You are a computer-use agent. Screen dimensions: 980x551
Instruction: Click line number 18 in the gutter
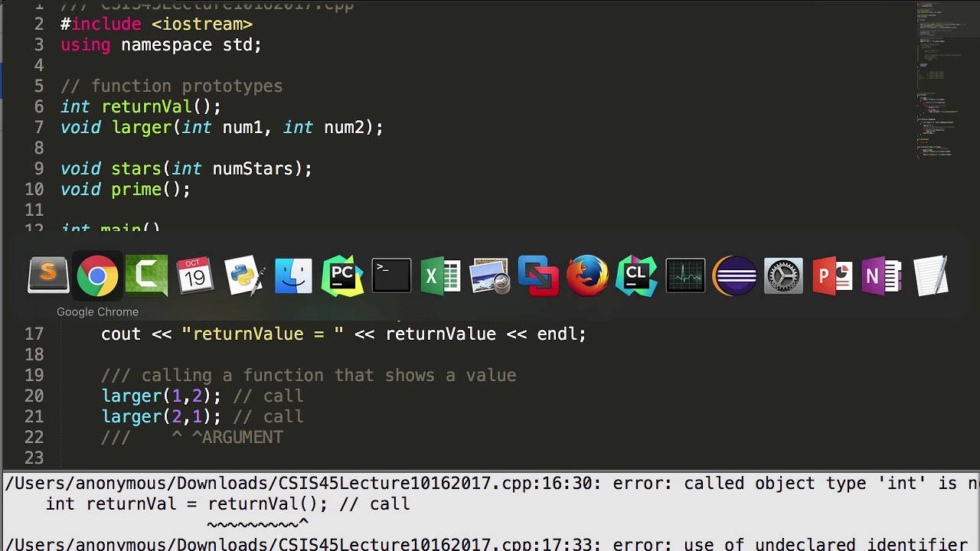click(x=34, y=354)
